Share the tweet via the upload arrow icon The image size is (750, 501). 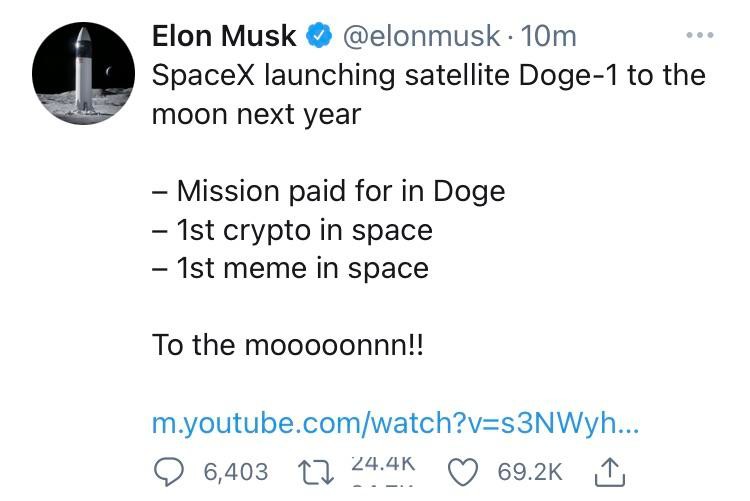click(x=609, y=472)
